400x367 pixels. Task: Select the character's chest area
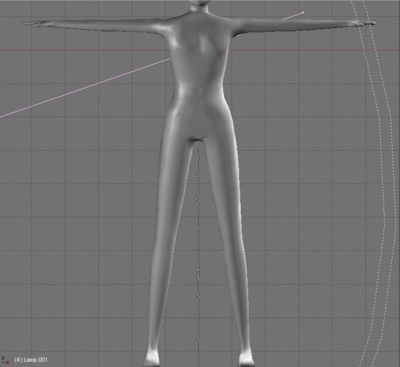click(x=199, y=47)
